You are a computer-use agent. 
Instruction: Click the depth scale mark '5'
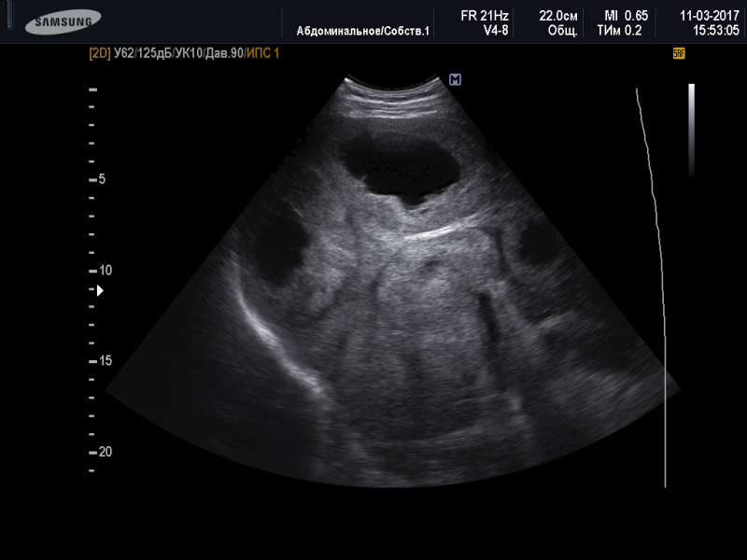(x=102, y=179)
